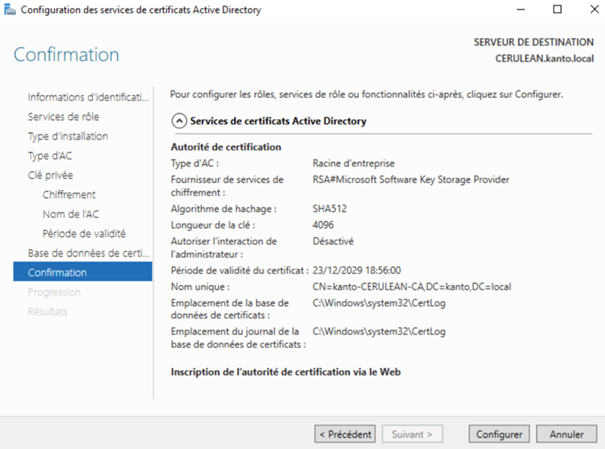Click the CERULEAN.kanto.local server name
Screen dimensions: 605x449
pos(544,59)
